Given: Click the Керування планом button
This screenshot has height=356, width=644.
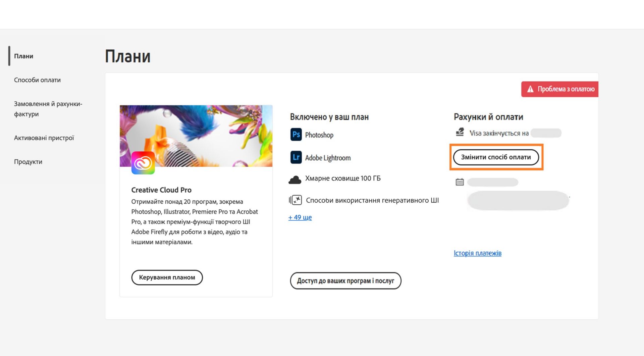Looking at the screenshot, I should (x=167, y=277).
